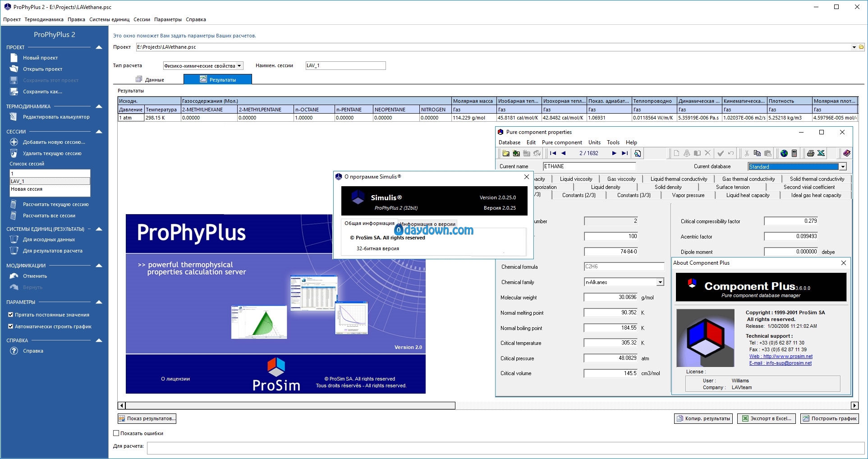Open the 'Тип расчета' dropdown
The width and height of the screenshot is (868, 459).
239,66
